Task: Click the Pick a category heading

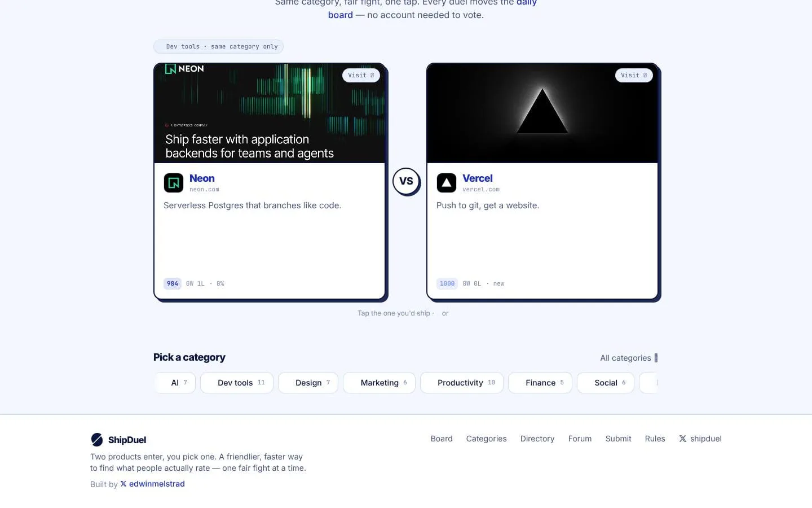Action: (x=189, y=357)
